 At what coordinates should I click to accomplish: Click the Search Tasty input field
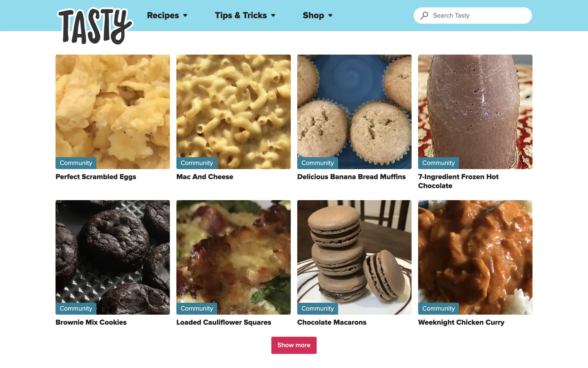coord(473,16)
